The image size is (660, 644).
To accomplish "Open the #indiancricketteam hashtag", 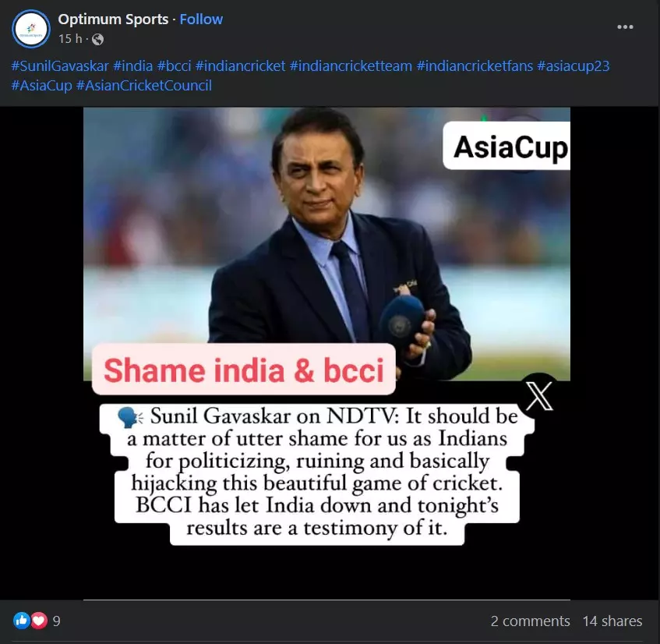I will (x=351, y=66).
